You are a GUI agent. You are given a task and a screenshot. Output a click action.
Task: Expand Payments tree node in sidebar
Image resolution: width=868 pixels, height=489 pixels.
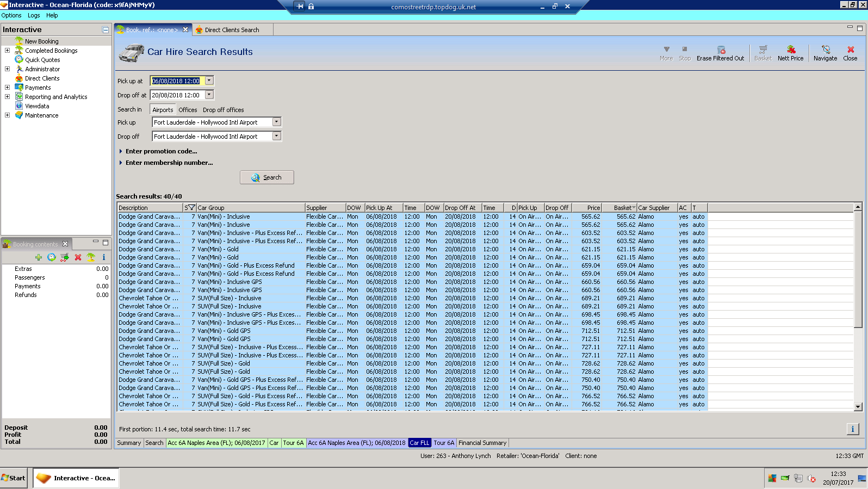coord(7,87)
